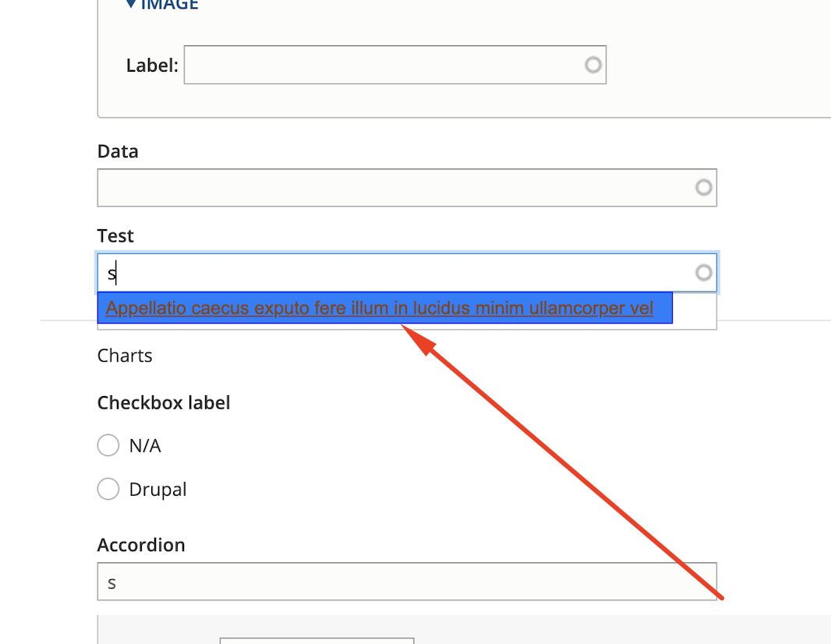Select the N/A radio button
Screen dimensions: 831x644
108,446
